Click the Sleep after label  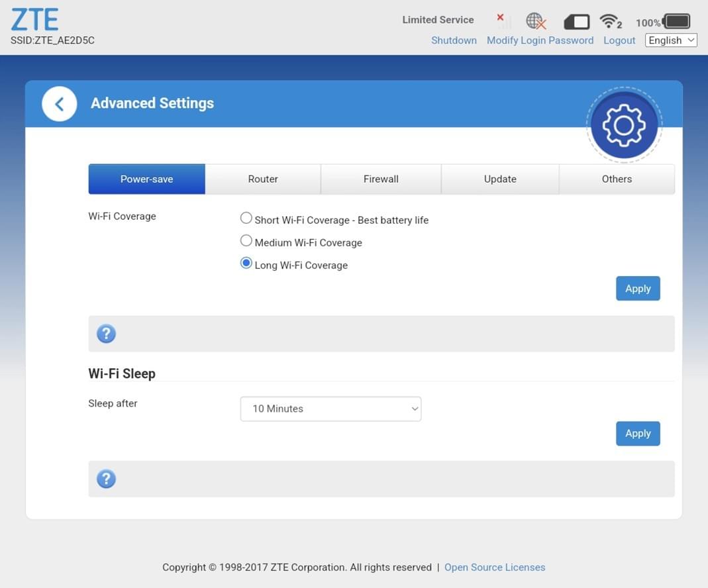pyautogui.click(x=113, y=403)
